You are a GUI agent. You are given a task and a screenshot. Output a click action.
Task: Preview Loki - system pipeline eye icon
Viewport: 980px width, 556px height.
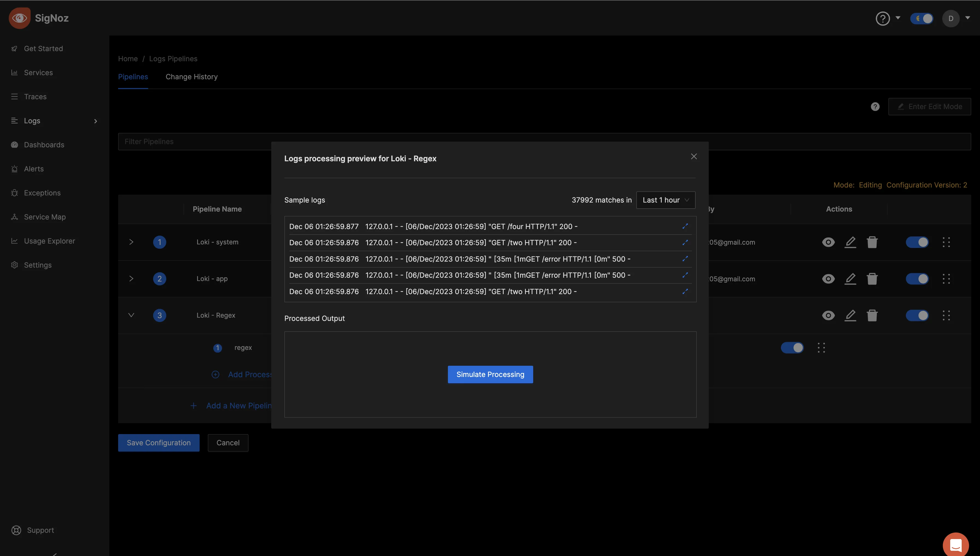(828, 242)
